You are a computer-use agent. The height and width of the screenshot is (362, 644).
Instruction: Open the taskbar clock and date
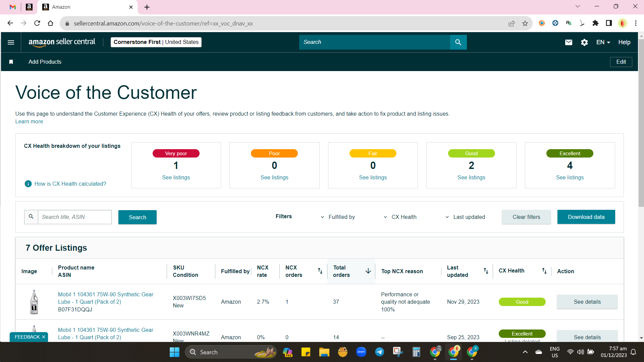(x=613, y=352)
